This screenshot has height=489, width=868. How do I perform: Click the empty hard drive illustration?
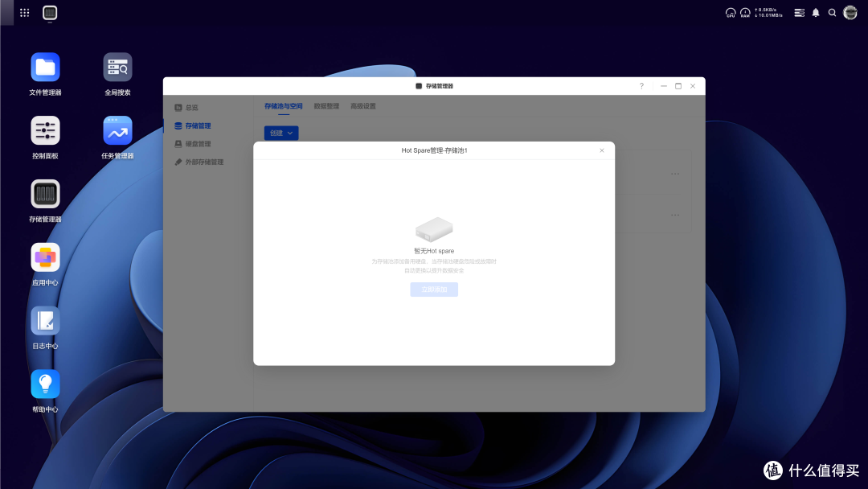pyautogui.click(x=434, y=229)
